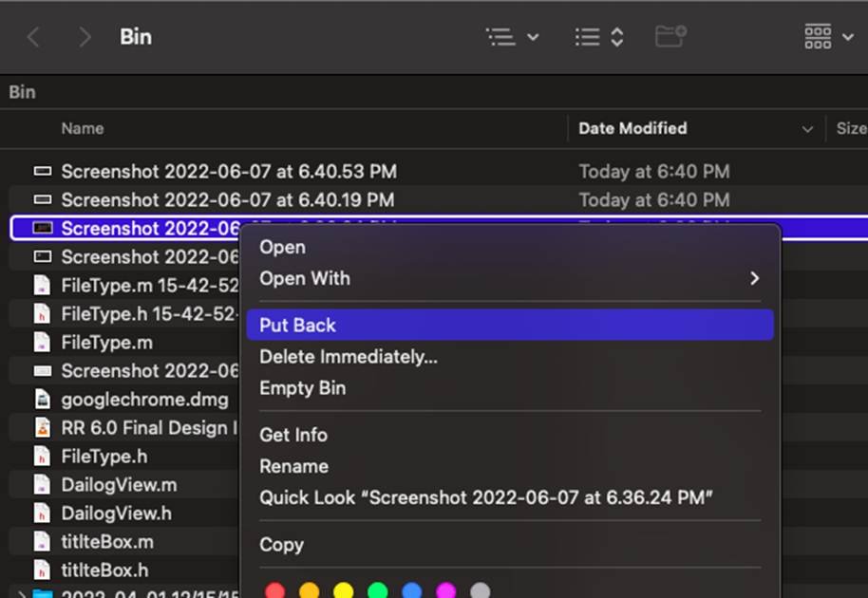Choose Put Back from the context menu
This screenshot has width=868, height=598.
point(297,325)
